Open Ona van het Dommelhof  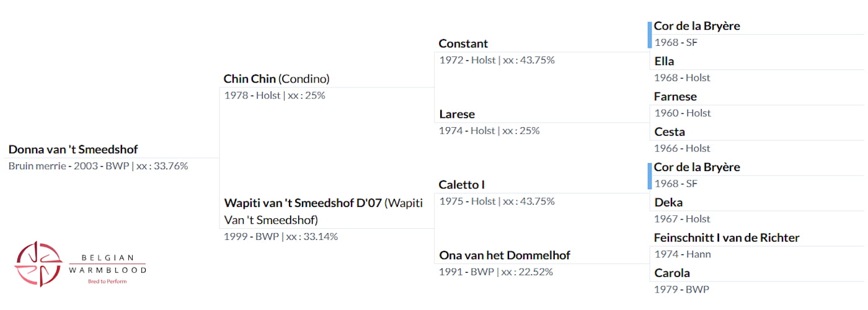(504, 255)
